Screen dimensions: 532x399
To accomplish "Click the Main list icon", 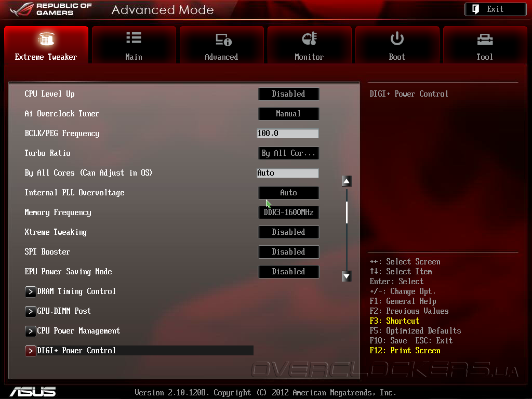I will click(134, 37).
